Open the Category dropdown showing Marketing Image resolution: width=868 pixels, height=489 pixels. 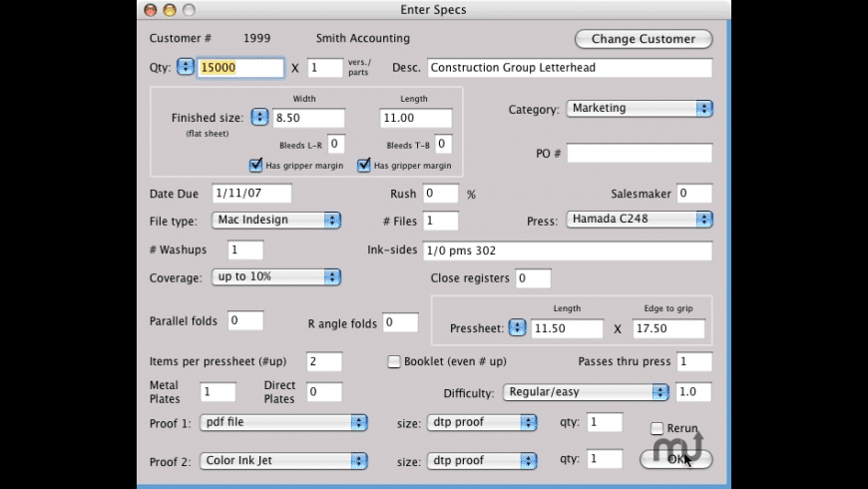click(x=640, y=108)
